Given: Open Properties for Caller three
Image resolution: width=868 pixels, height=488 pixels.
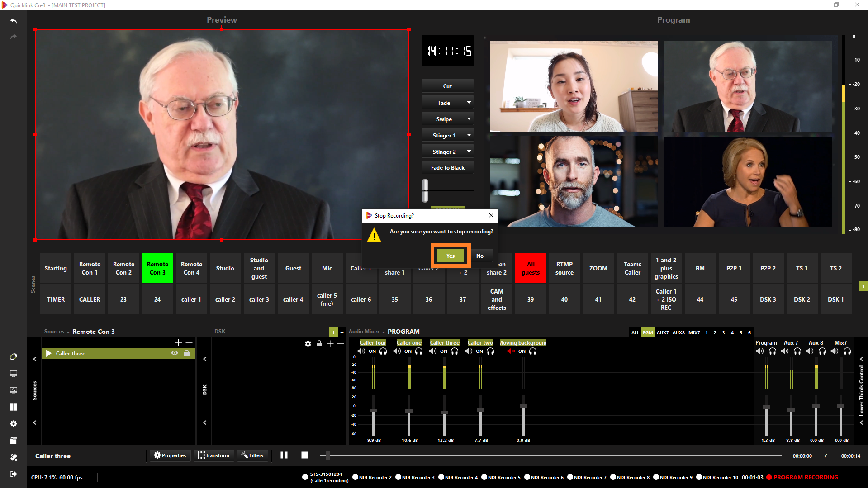Looking at the screenshot, I should pyautogui.click(x=170, y=455).
